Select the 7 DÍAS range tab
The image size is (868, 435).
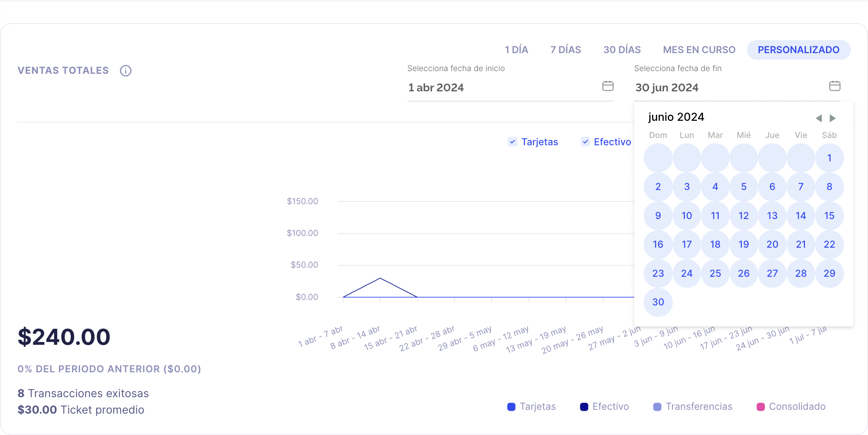pyautogui.click(x=565, y=50)
